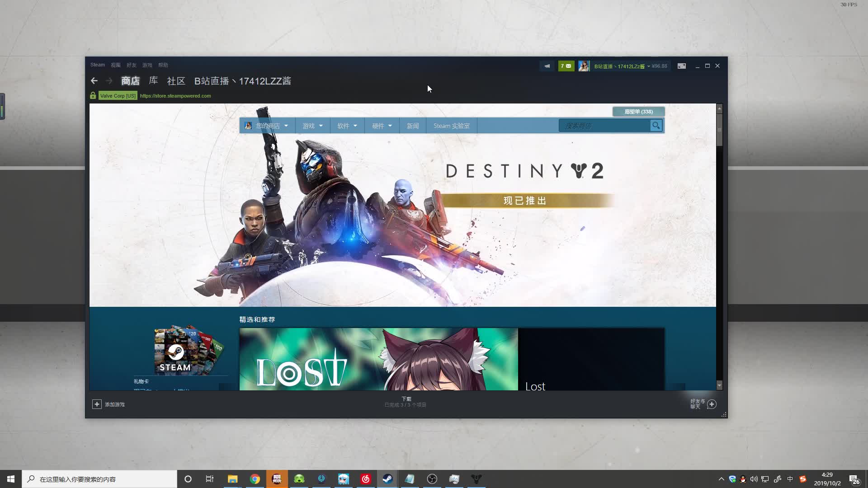Click the store URL https://store.steampowered.com
This screenshot has width=868, height=488.
click(175, 96)
